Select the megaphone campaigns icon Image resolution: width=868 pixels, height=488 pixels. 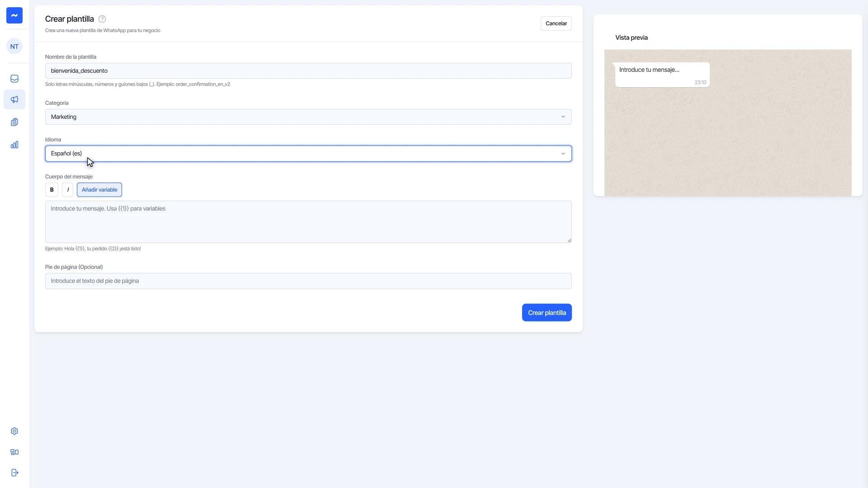[x=14, y=99]
